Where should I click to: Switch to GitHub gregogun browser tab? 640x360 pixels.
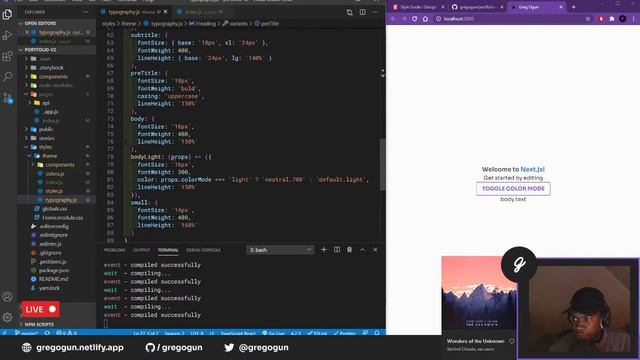click(477, 7)
